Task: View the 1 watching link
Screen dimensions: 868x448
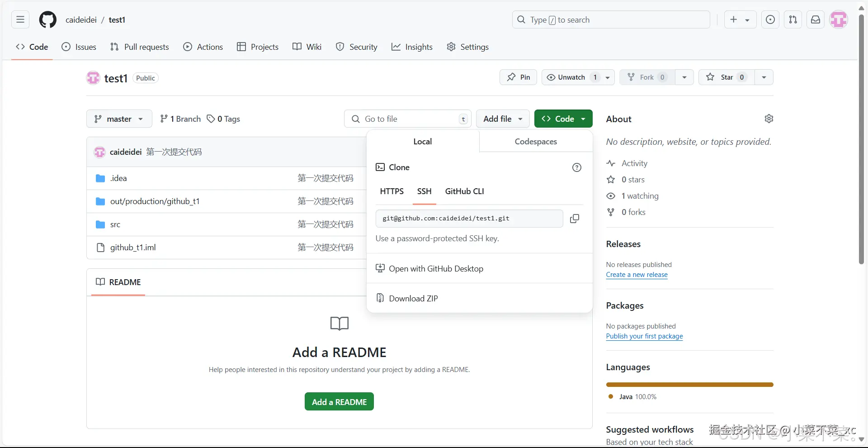Action: coord(632,196)
